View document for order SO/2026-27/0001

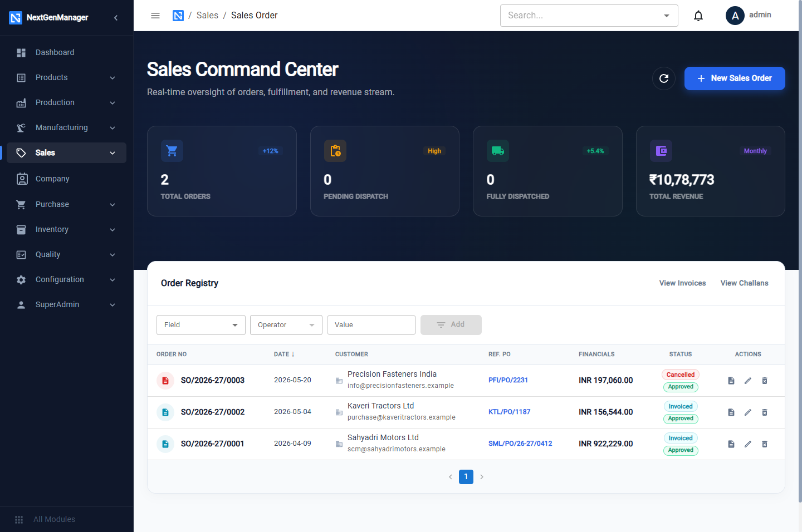click(731, 444)
